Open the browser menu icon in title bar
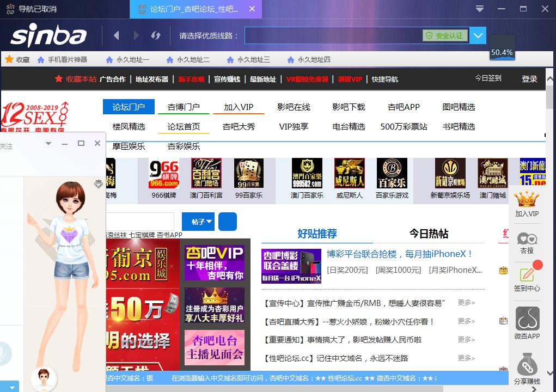 (x=480, y=9)
